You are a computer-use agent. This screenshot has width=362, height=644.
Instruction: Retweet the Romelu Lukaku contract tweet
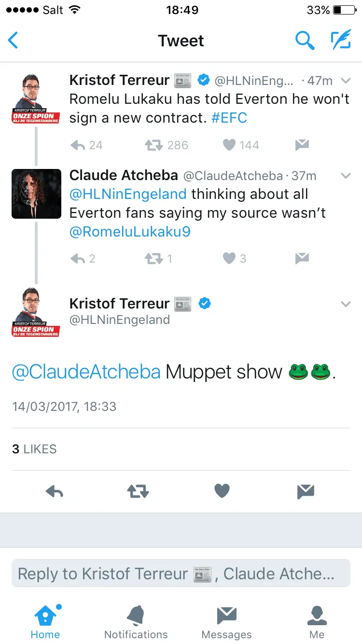pos(153,145)
